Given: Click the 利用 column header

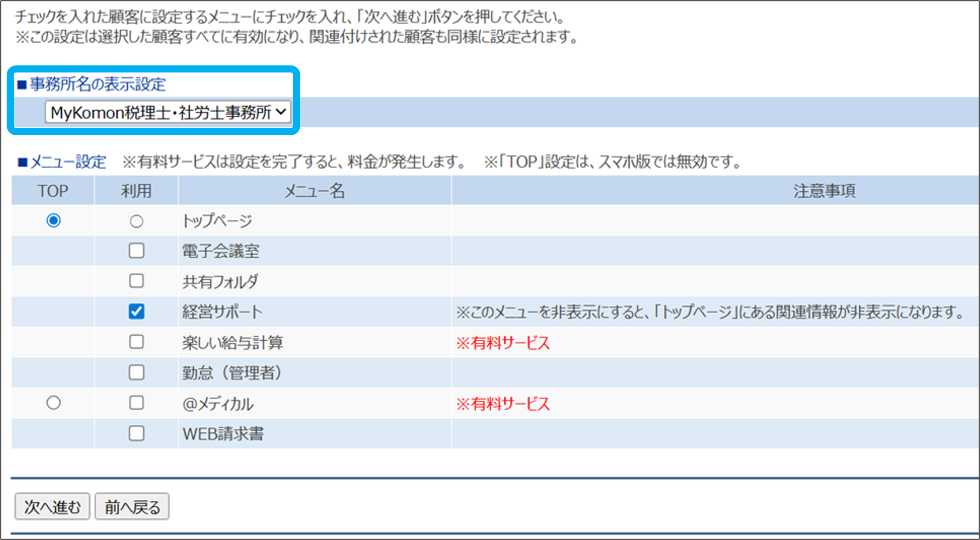Looking at the screenshot, I should point(136,190).
